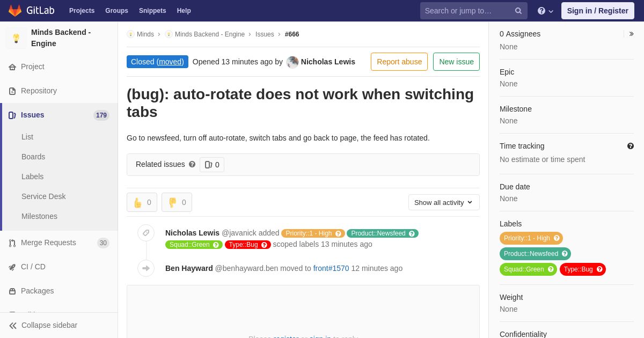Open the Help question-mark menu
This screenshot has width=644, height=338.
[x=545, y=11]
